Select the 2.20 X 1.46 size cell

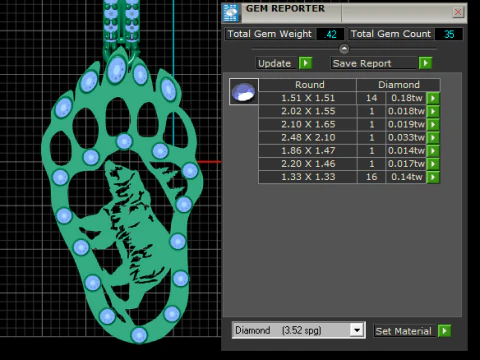308,164
